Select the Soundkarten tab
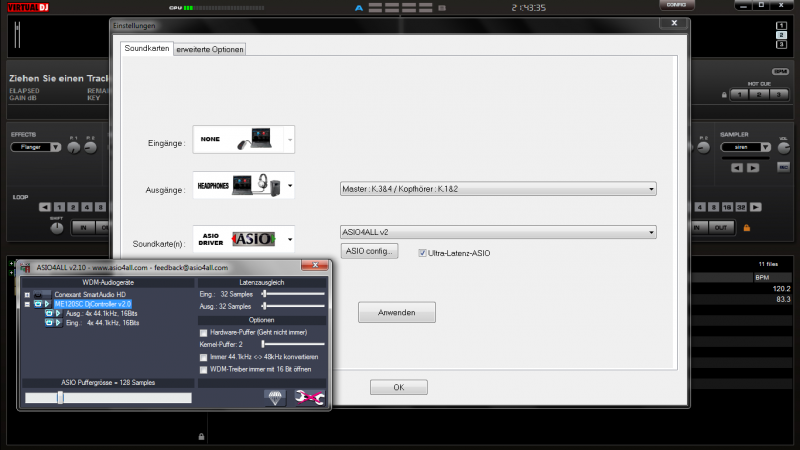800x450 pixels. pos(146,49)
